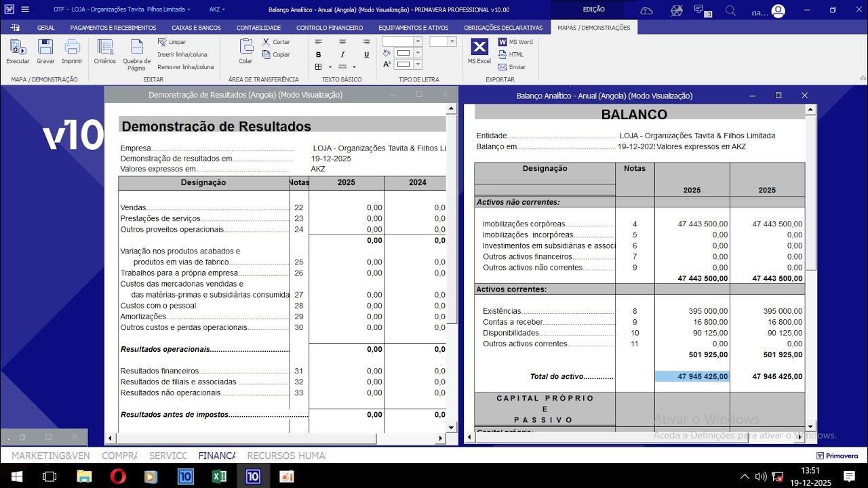The image size is (868, 488).
Task: Open the CONTABILIDADE tab
Action: click(258, 28)
